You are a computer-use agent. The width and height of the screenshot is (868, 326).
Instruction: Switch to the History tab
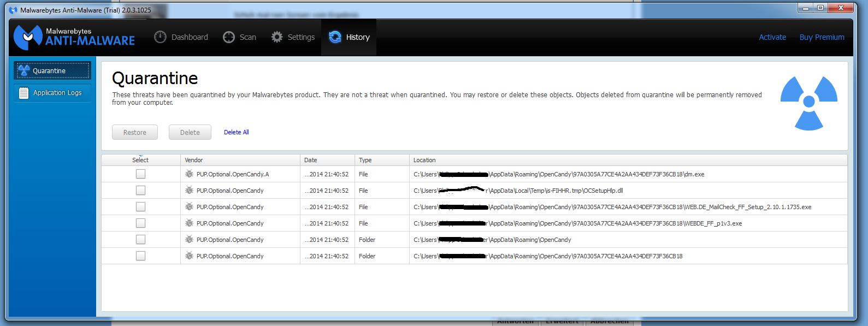coord(349,37)
